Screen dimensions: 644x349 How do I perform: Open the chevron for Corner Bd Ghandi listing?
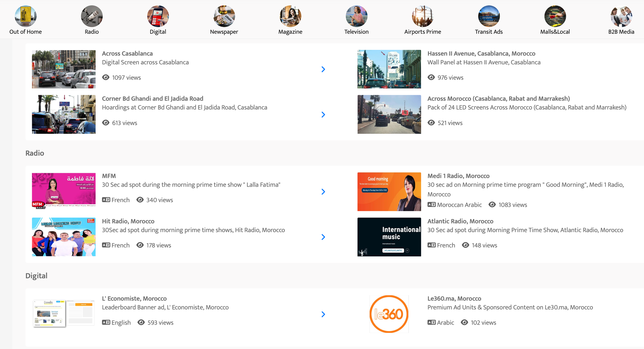tap(323, 115)
